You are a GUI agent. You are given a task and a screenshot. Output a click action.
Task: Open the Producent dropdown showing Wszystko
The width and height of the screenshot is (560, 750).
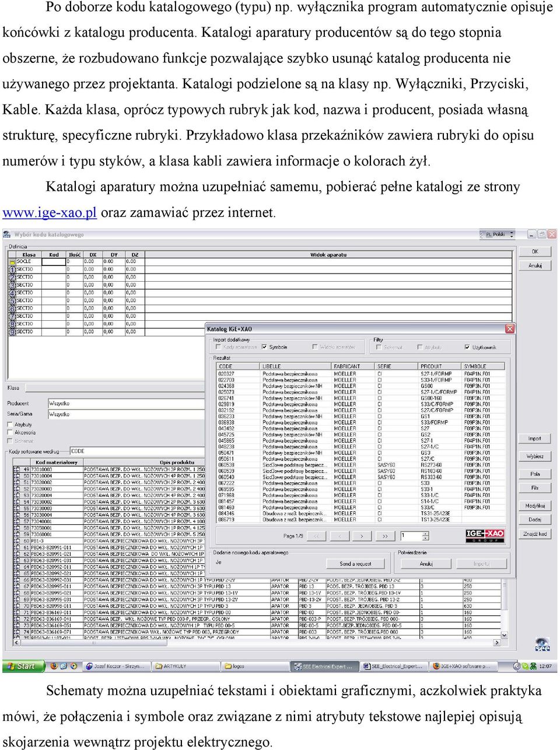125,404
